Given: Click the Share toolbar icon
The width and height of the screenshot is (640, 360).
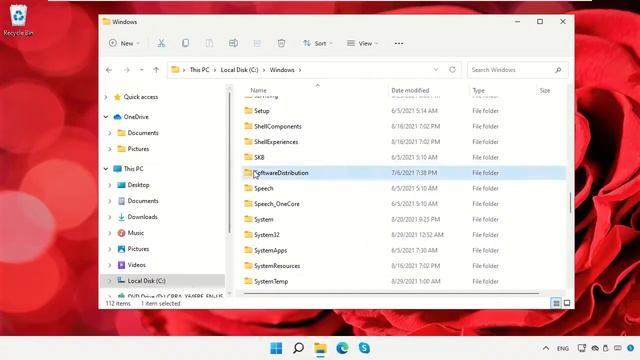Looking at the screenshot, I should pos(257,43).
